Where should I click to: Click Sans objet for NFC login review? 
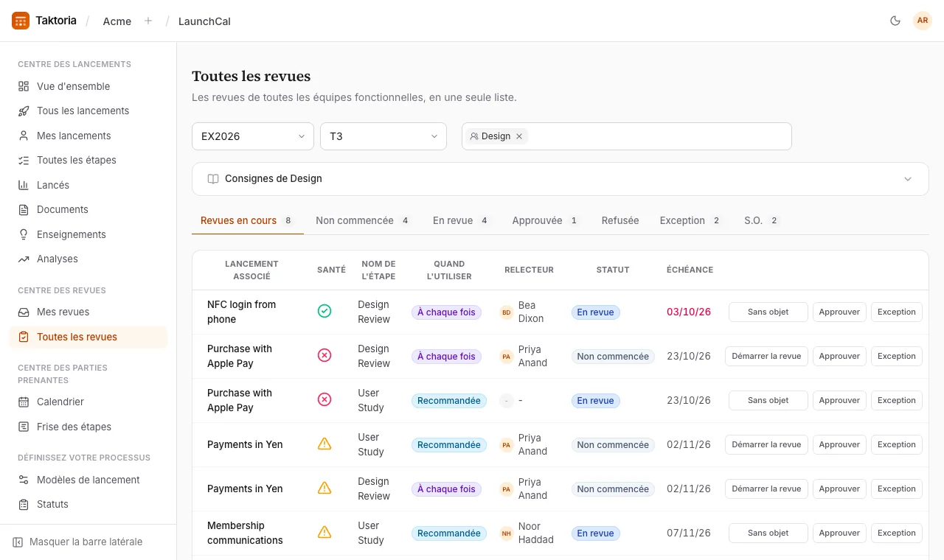(768, 312)
